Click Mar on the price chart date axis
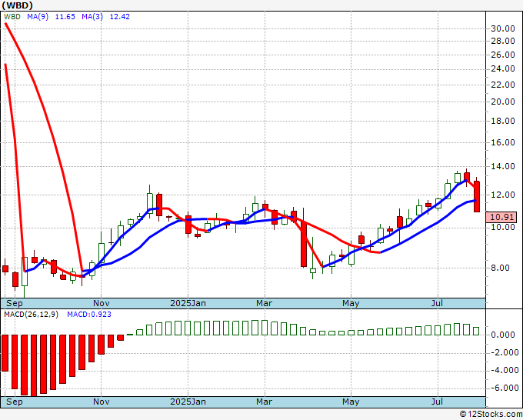The width and height of the screenshot is (523, 420). click(x=264, y=303)
